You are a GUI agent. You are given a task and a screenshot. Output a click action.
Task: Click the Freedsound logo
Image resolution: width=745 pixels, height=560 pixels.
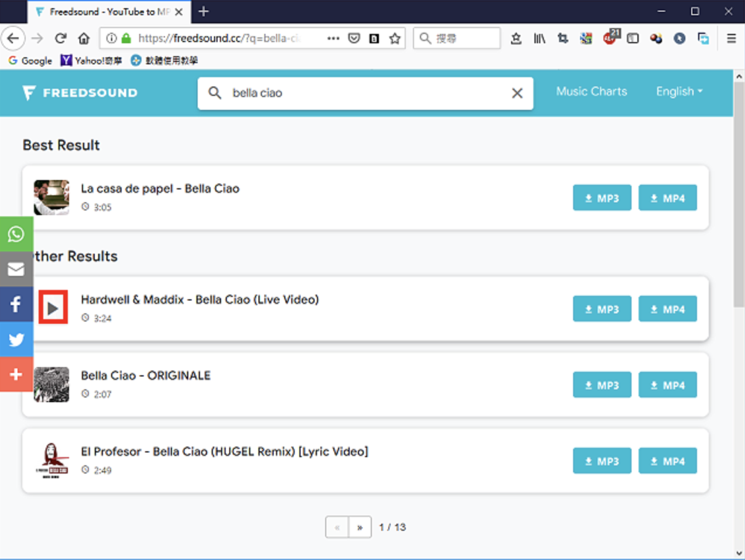tap(80, 93)
